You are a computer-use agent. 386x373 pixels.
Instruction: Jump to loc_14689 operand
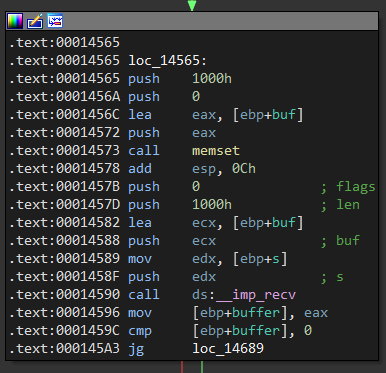pyautogui.click(x=228, y=349)
